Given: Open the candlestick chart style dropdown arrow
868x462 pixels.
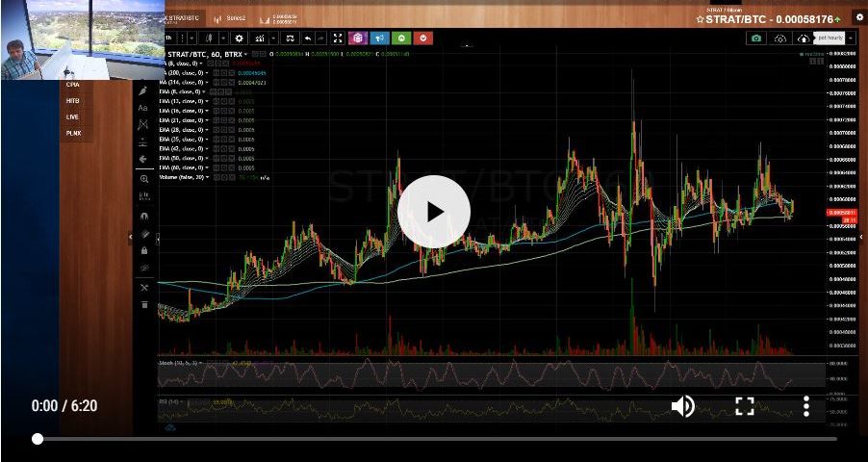Looking at the screenshot, I should coord(224,38).
